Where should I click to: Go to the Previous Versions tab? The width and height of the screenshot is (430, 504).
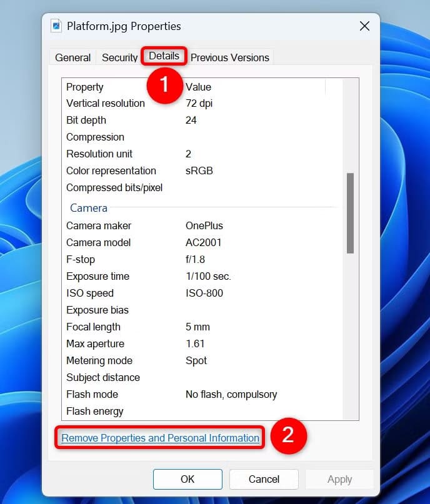tap(229, 57)
